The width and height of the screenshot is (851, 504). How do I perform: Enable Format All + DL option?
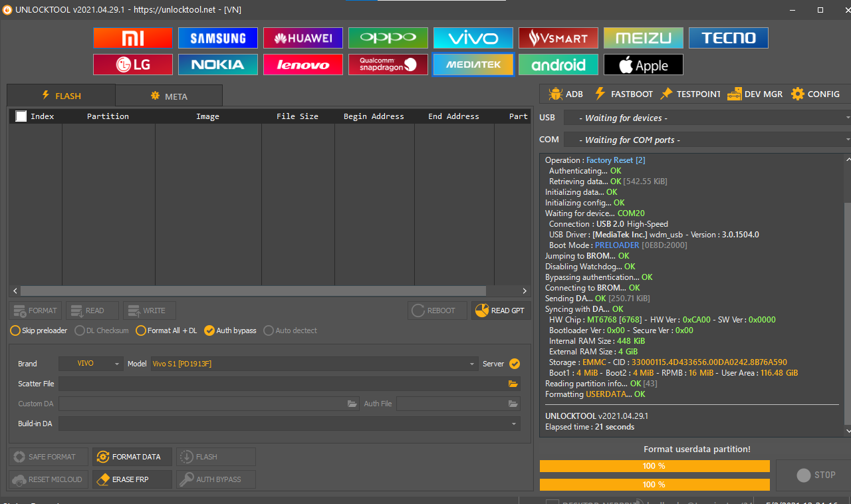point(166,330)
